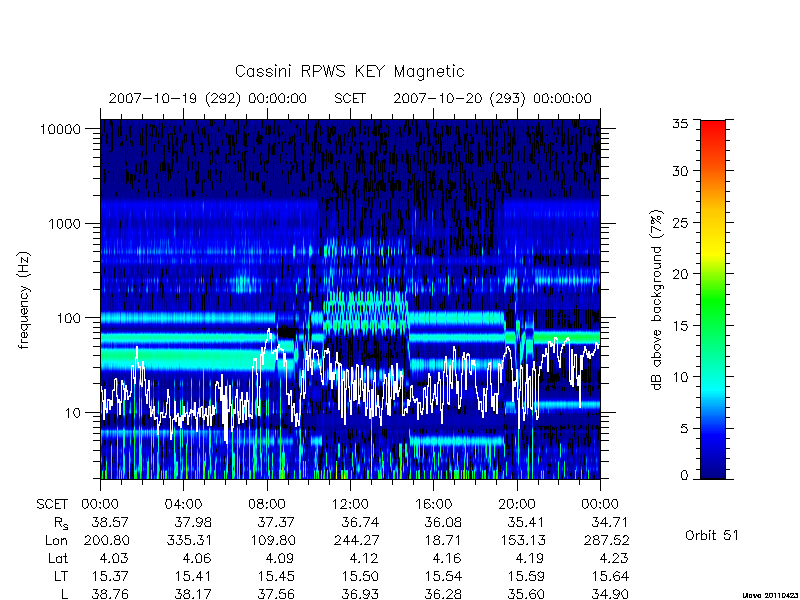Viewport: 800px width, 600px height.
Task: Click the 'L' row label
Action: point(64,594)
